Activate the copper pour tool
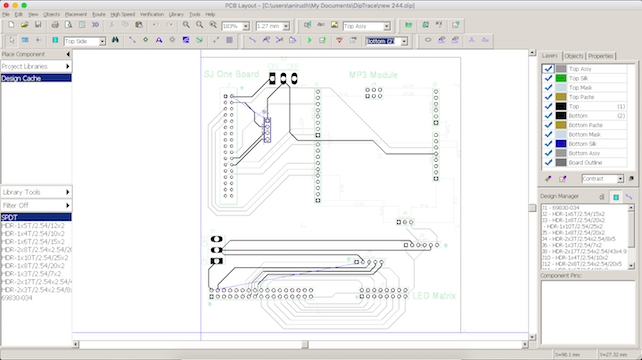 186,40
